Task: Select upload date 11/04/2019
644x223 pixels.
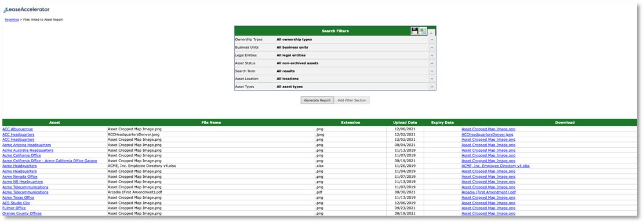Action: pyautogui.click(x=405, y=171)
